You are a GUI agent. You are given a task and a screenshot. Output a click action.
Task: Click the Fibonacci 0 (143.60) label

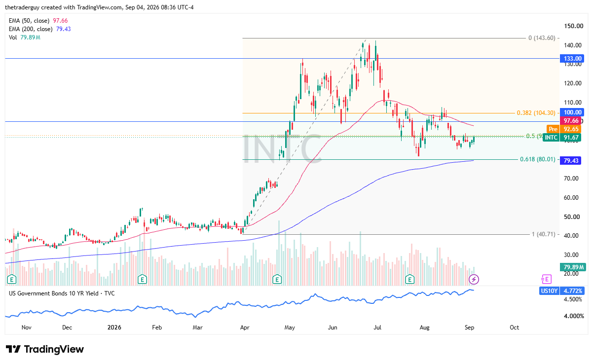[542, 38]
